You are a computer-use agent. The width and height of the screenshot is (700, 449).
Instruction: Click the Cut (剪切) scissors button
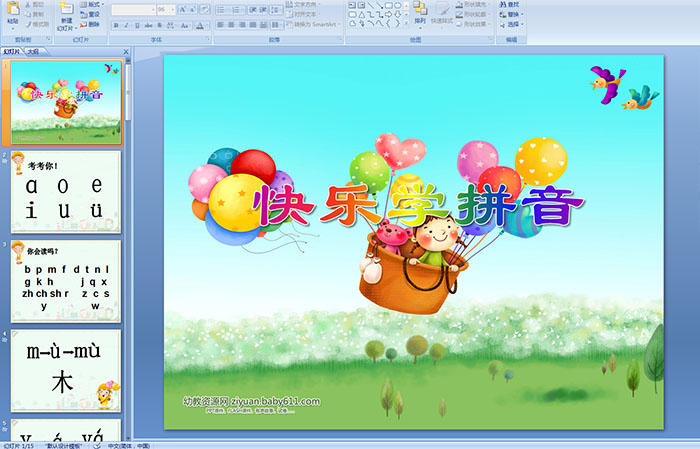pyautogui.click(x=35, y=4)
